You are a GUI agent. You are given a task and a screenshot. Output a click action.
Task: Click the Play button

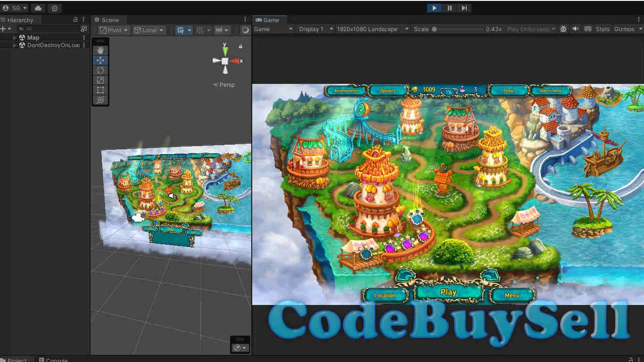point(434,8)
